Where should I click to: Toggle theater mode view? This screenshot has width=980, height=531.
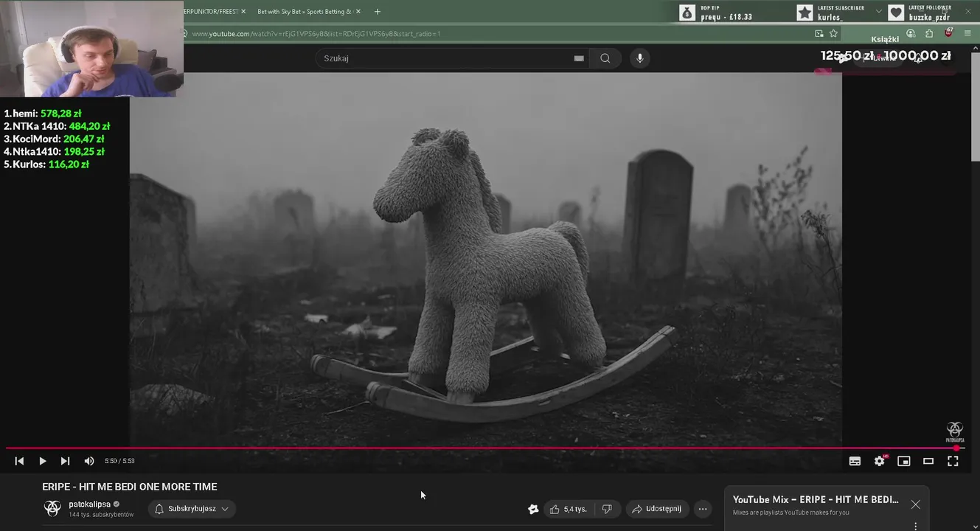[x=928, y=461]
